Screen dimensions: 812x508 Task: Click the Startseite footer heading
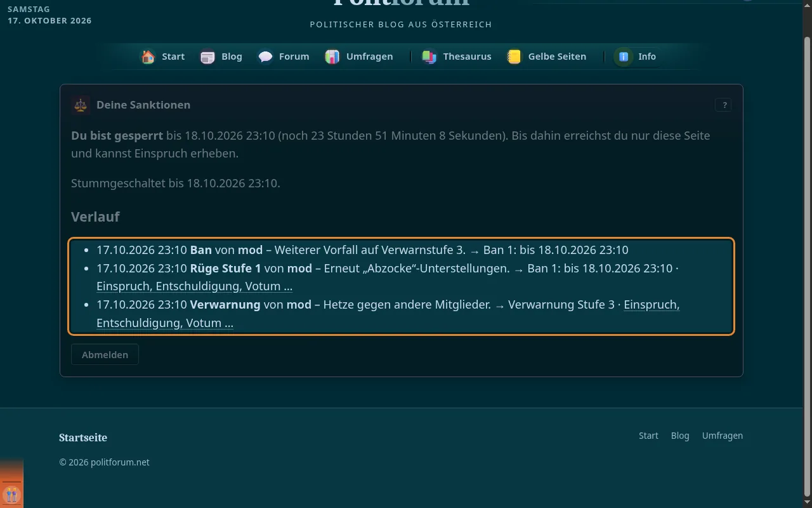click(x=83, y=438)
